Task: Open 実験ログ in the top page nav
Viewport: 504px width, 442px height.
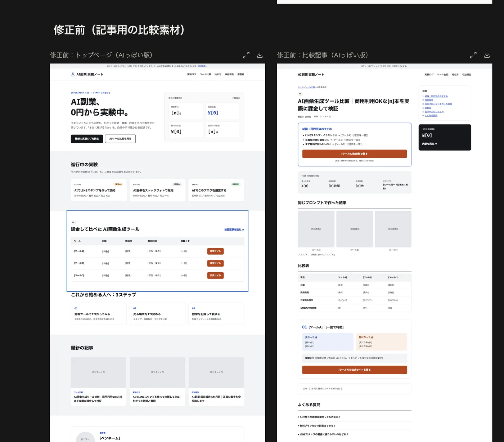Action: click(192, 75)
